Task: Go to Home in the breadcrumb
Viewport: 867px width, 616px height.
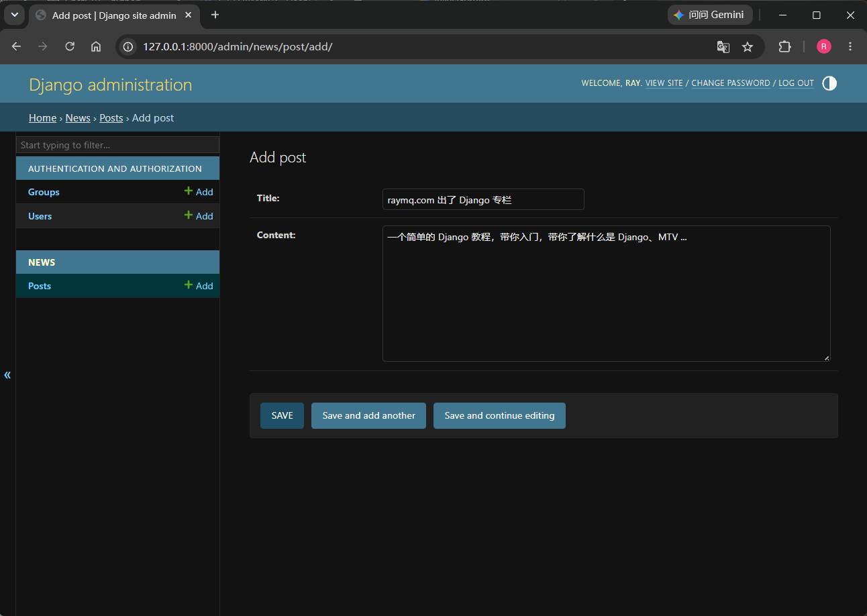Action: [43, 118]
